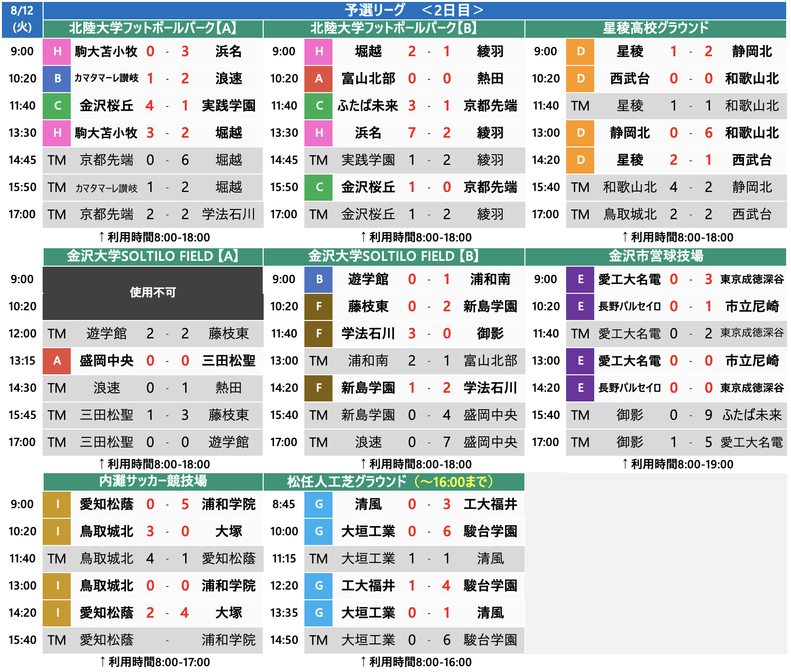The image size is (791, 672).
Task: Click 盛岡中央 in the 17:00 TM against 浪速
Action: [490, 442]
